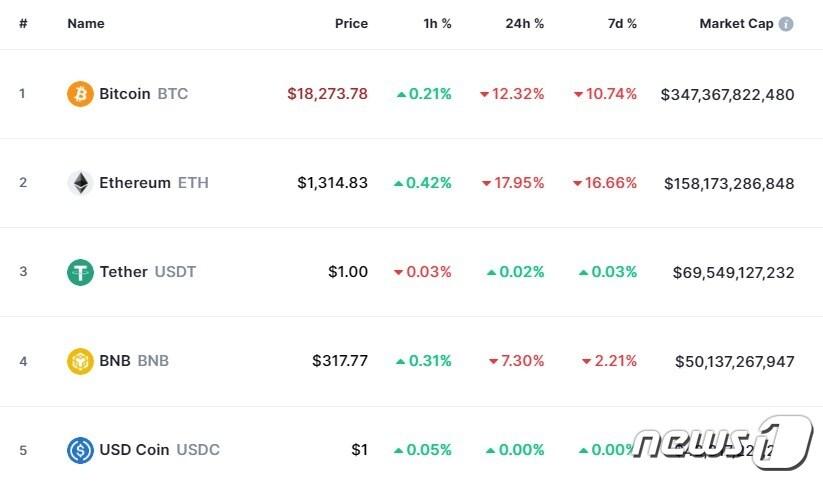Click Ethereum market cap $158,173,286,848
The height and width of the screenshot is (482, 823).
point(728,183)
